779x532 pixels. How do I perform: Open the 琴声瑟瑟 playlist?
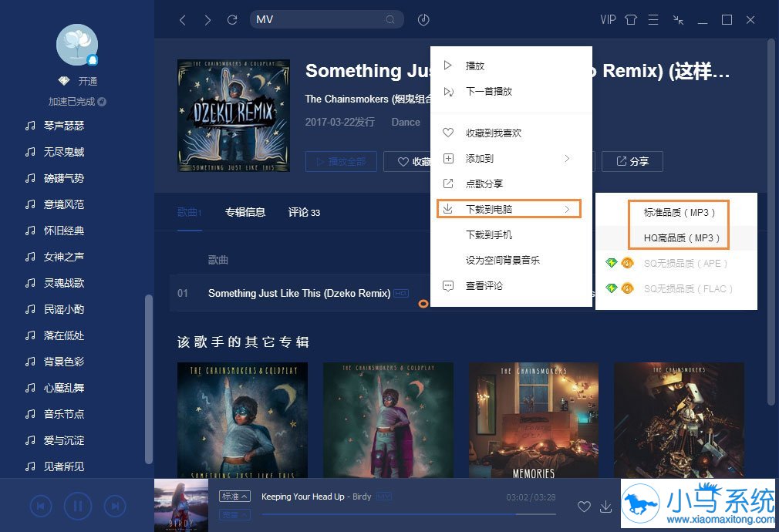pos(63,126)
